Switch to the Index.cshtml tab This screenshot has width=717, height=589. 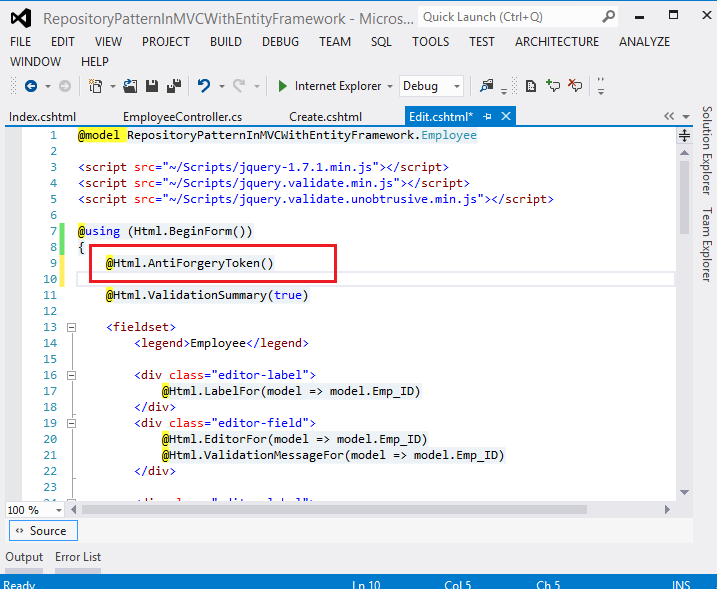point(43,117)
